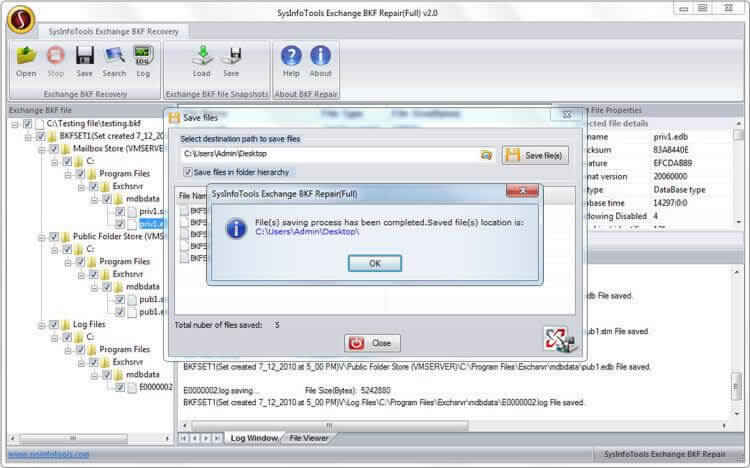Click the Search toolbar icon

[x=114, y=56]
